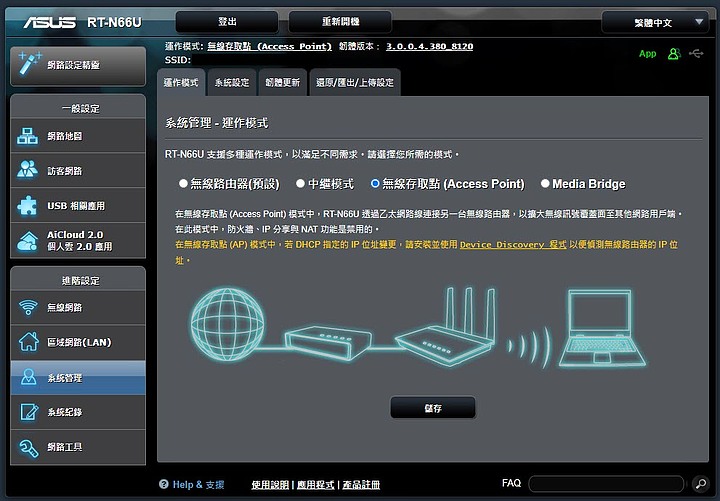Click firmware version 3.0.0.4.380_8120 link
Viewport: 720px width, 501px height.
[x=429, y=46]
